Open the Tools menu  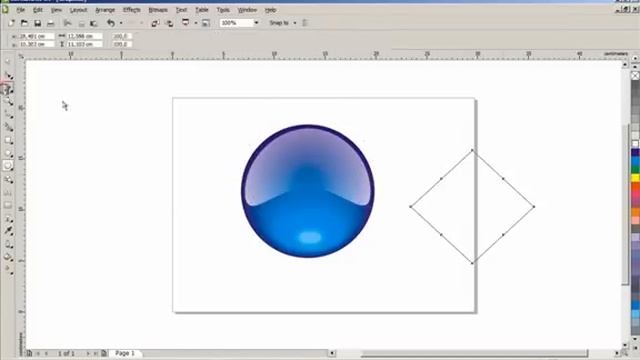(223, 10)
